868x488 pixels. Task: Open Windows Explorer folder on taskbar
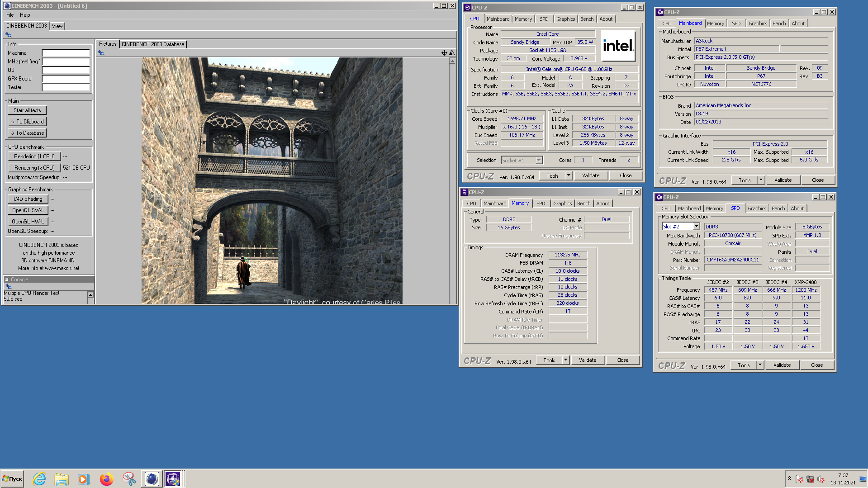point(61,479)
